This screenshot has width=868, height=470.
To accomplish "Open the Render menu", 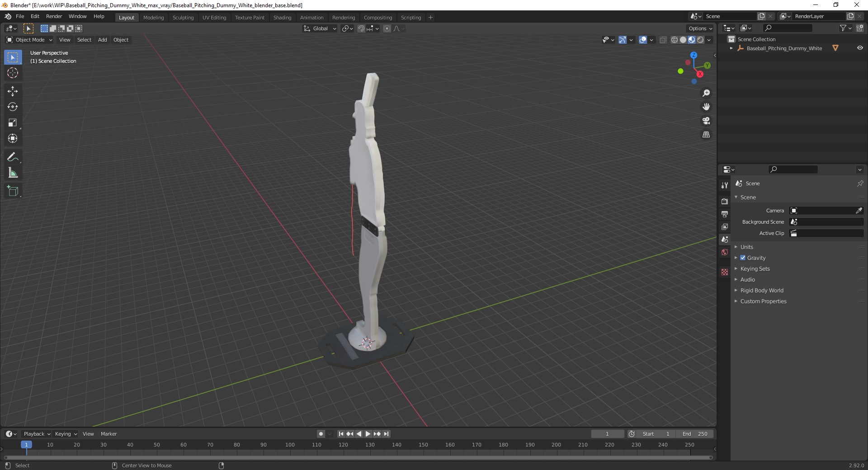I will click(x=54, y=16).
